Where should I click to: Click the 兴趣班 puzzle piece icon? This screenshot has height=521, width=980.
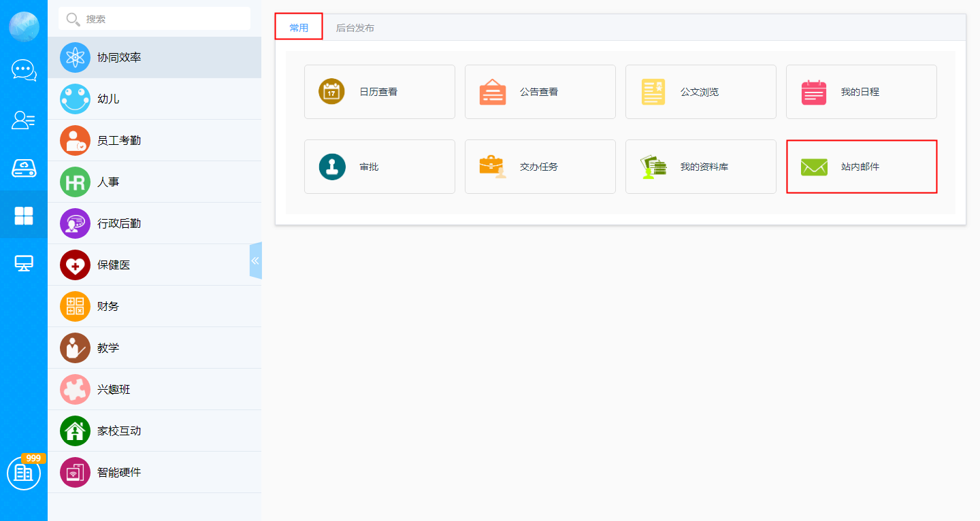75,389
